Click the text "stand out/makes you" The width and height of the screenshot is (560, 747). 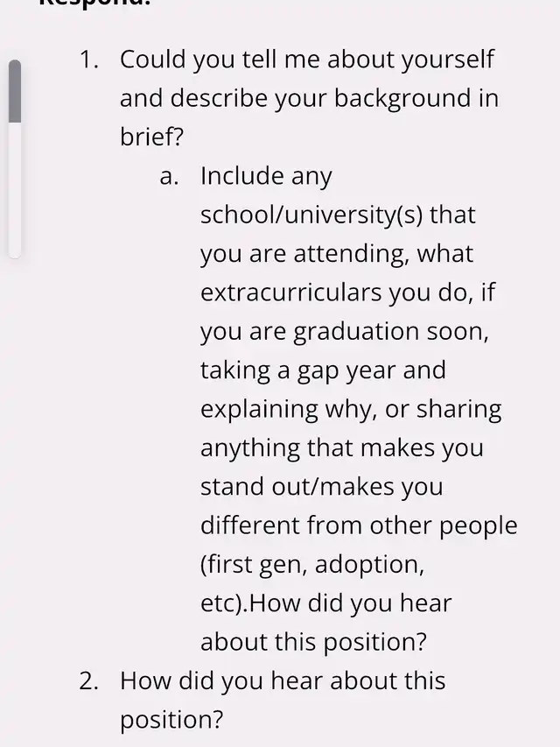click(321, 488)
